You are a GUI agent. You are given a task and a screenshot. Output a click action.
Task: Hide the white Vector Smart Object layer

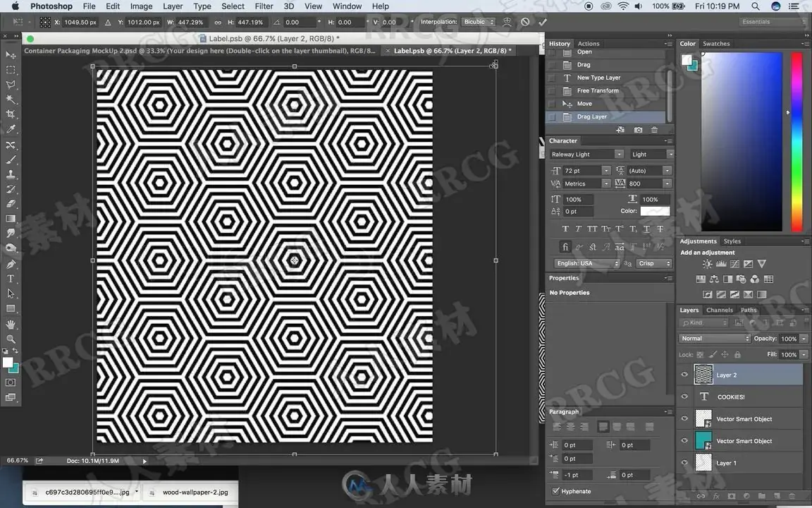(x=684, y=418)
